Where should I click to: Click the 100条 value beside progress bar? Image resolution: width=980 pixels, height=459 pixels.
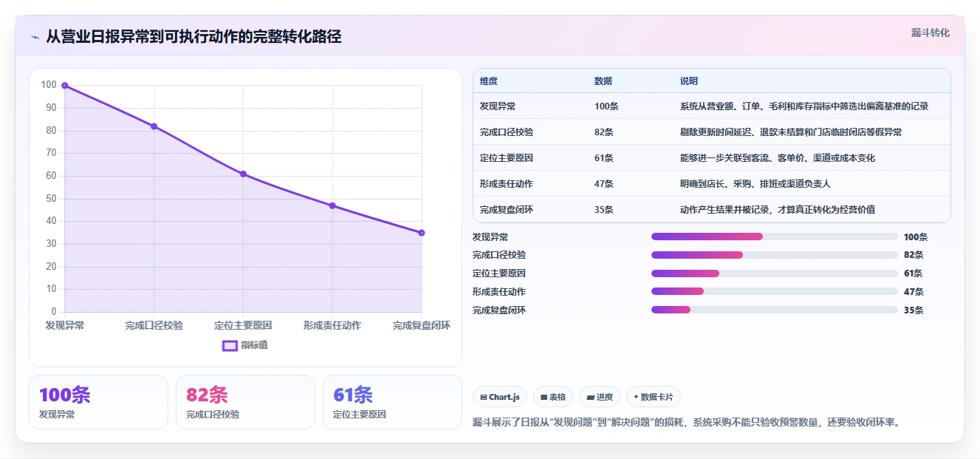(916, 237)
